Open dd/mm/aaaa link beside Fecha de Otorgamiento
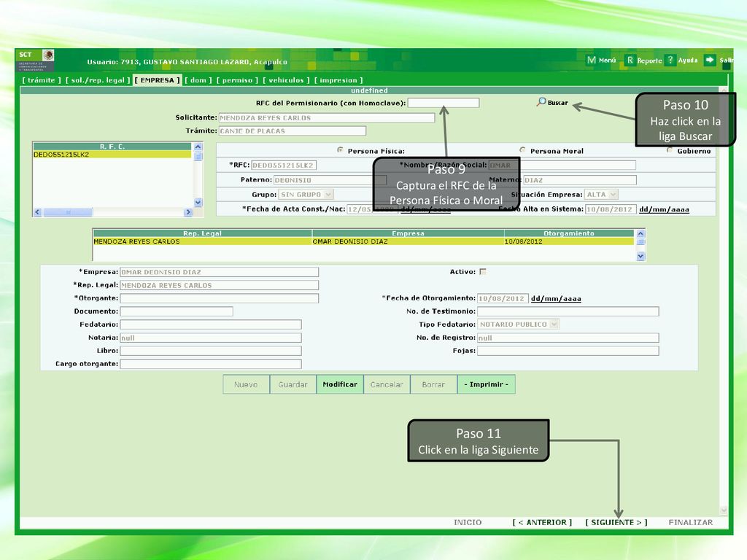Viewport: 747px width, 560px height. point(556,298)
